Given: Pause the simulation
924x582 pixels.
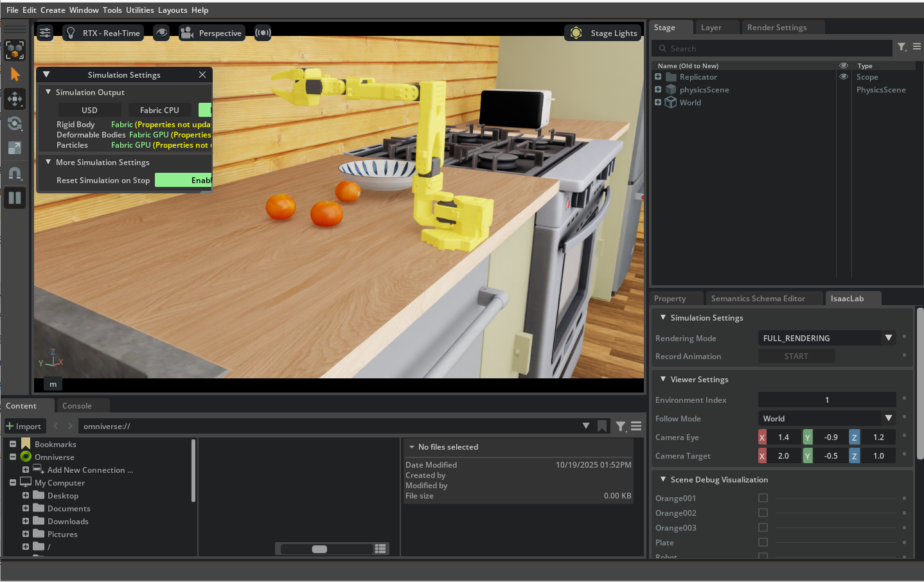Looking at the screenshot, I should click(x=15, y=198).
